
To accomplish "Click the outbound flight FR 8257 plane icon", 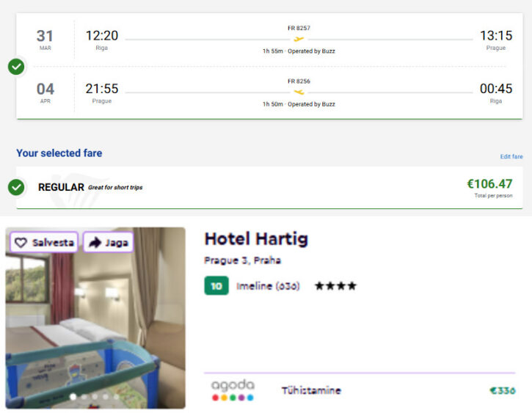I will (x=299, y=39).
